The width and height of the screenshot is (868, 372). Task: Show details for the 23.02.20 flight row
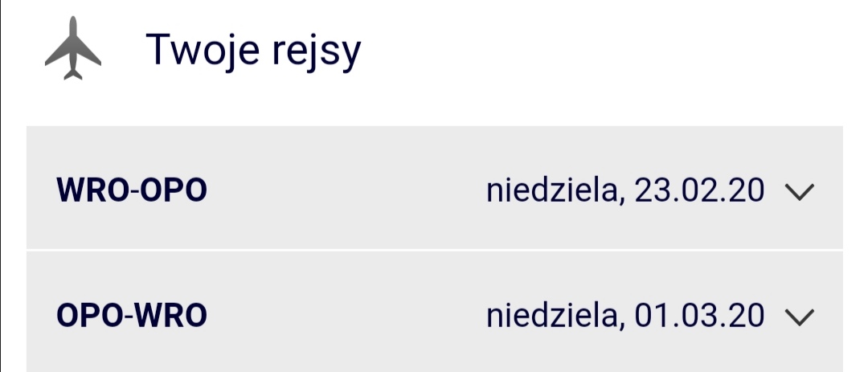(435, 188)
